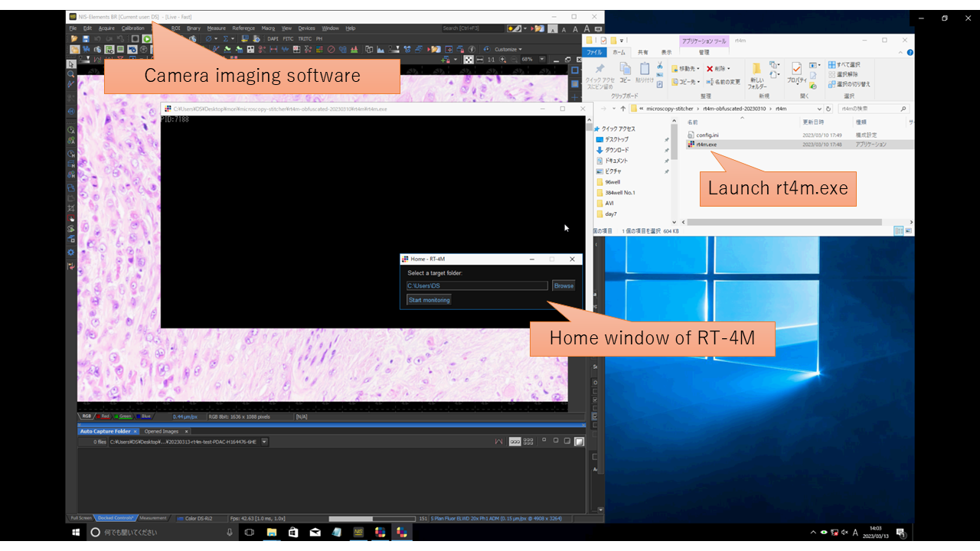
Task: Expand the auto capture folder path dropdown
Action: 265,442
